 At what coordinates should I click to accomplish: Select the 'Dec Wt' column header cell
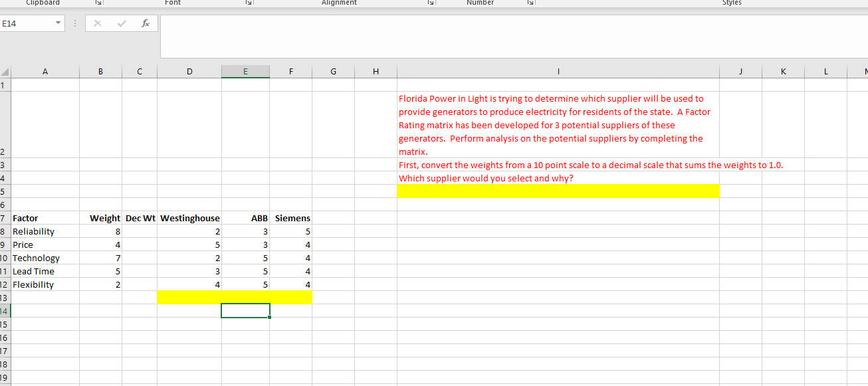coord(140,218)
